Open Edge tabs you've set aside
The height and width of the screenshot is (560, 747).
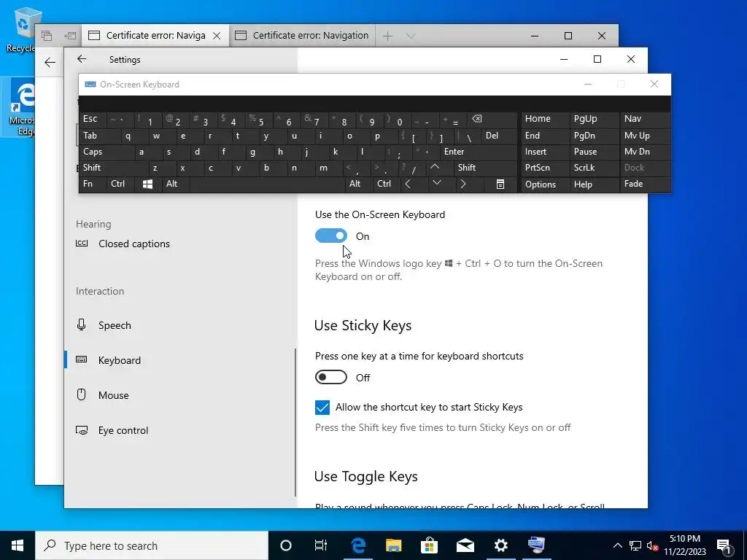coord(47,36)
